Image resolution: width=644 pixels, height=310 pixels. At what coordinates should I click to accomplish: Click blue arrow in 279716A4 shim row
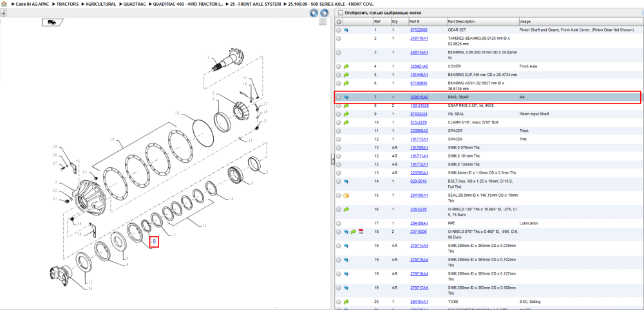click(x=346, y=273)
